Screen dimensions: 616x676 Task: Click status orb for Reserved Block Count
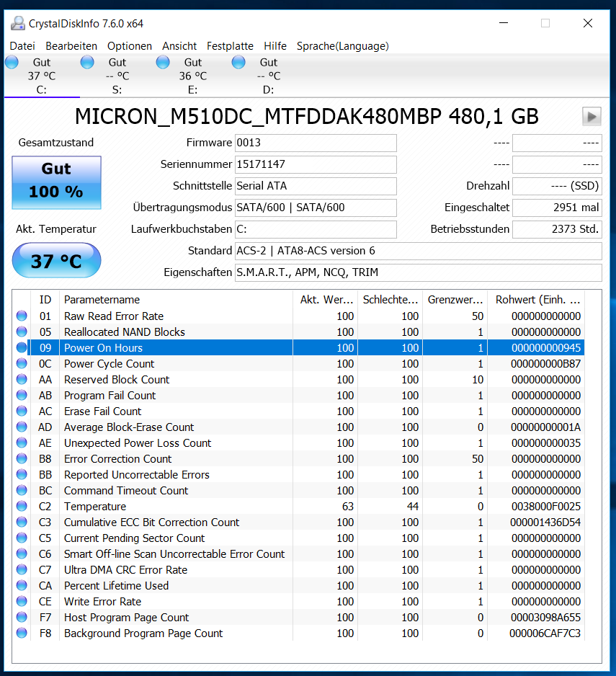(x=22, y=379)
